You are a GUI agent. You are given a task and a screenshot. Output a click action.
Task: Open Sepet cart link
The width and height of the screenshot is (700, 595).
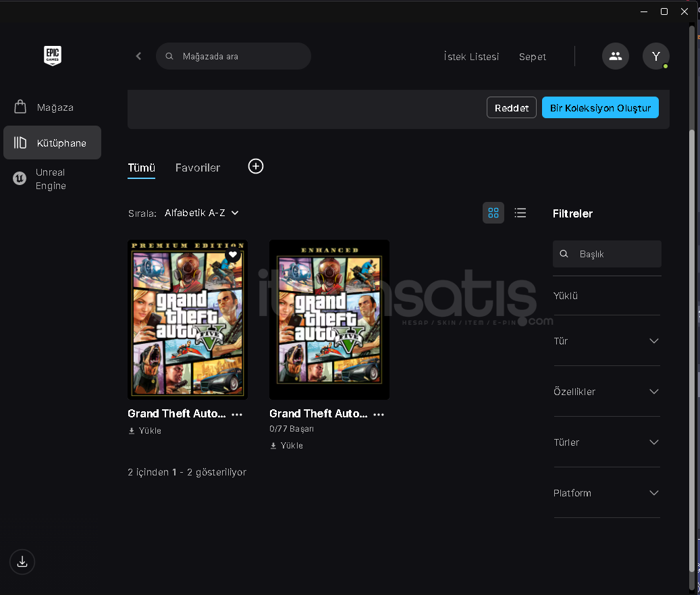tap(532, 57)
